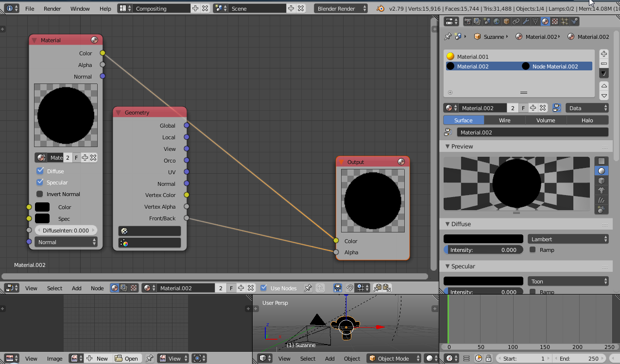Screen dimensions: 620x364
Task: Switch to the Wire material type
Action: click(x=504, y=120)
